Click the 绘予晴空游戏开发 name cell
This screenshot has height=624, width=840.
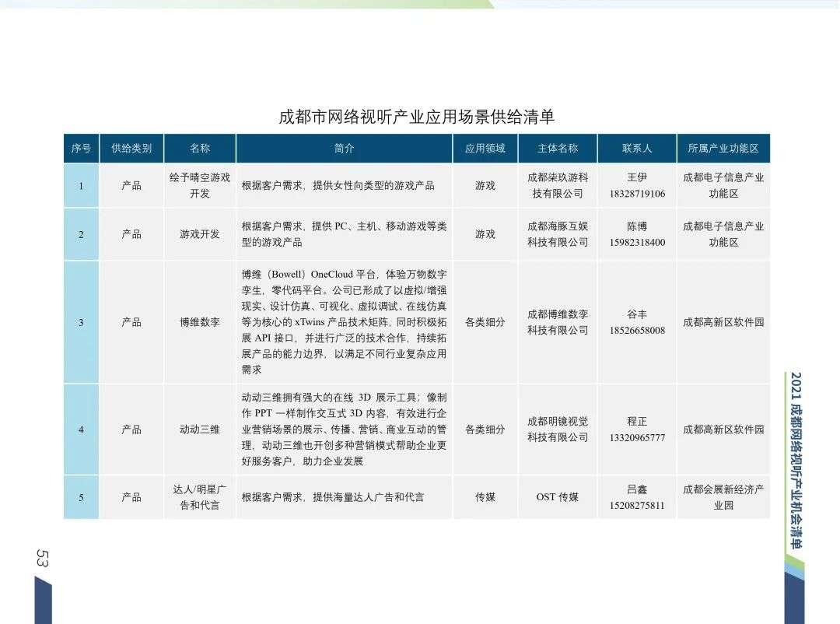point(200,185)
